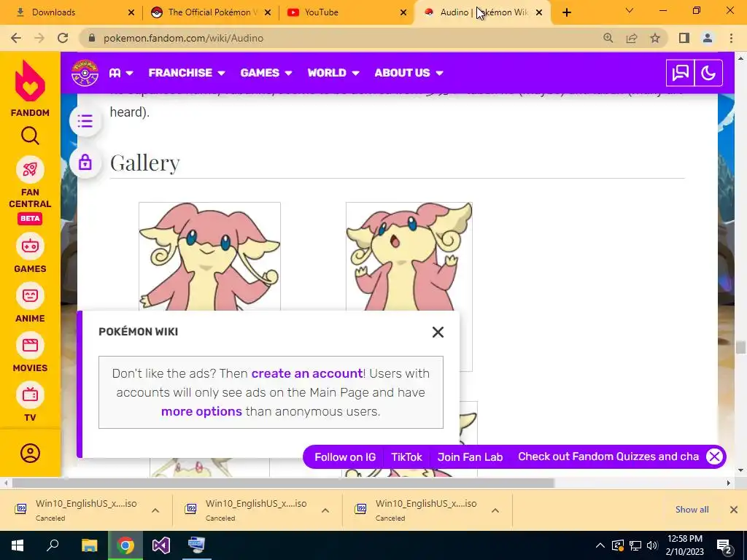Expand options for first canceled ISO download
747x560 pixels.
[155, 510]
